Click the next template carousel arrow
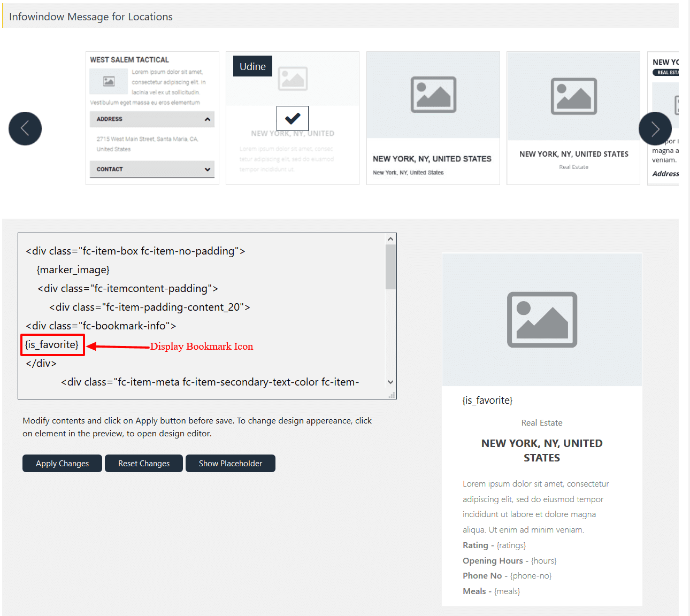The height and width of the screenshot is (616, 690). click(x=655, y=128)
